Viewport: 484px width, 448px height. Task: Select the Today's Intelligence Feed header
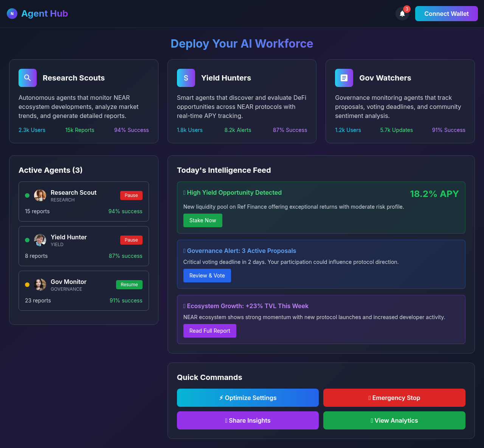[x=224, y=170]
